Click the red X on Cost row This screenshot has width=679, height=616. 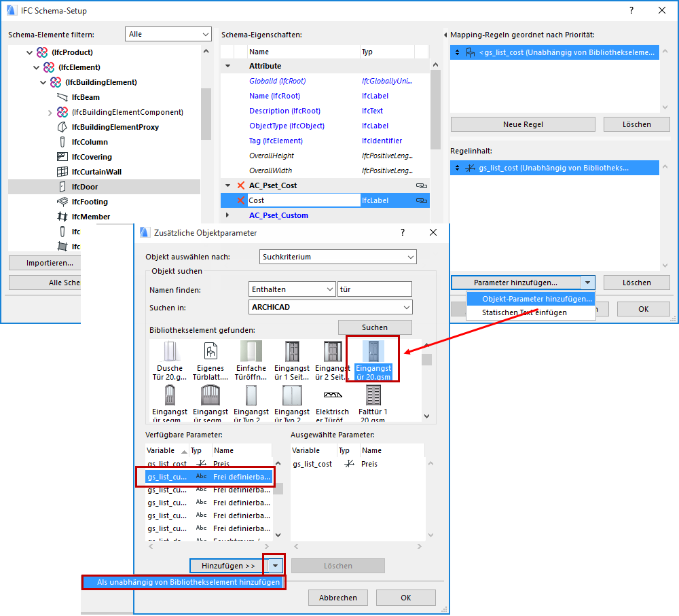point(241,200)
